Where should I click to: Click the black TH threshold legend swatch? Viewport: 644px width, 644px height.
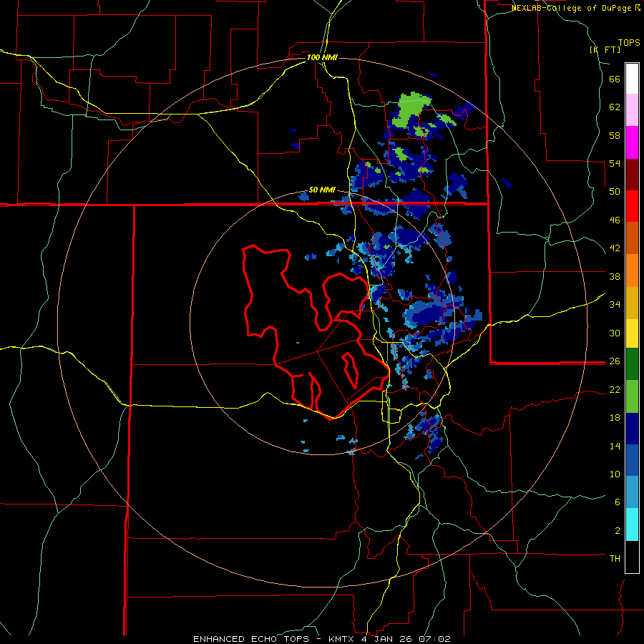632,557
